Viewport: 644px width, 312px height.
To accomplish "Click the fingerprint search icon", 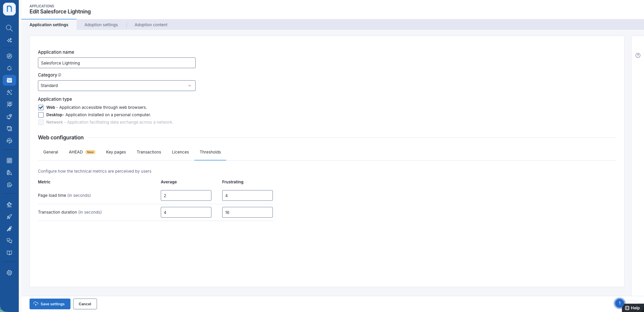I will (x=9, y=173).
